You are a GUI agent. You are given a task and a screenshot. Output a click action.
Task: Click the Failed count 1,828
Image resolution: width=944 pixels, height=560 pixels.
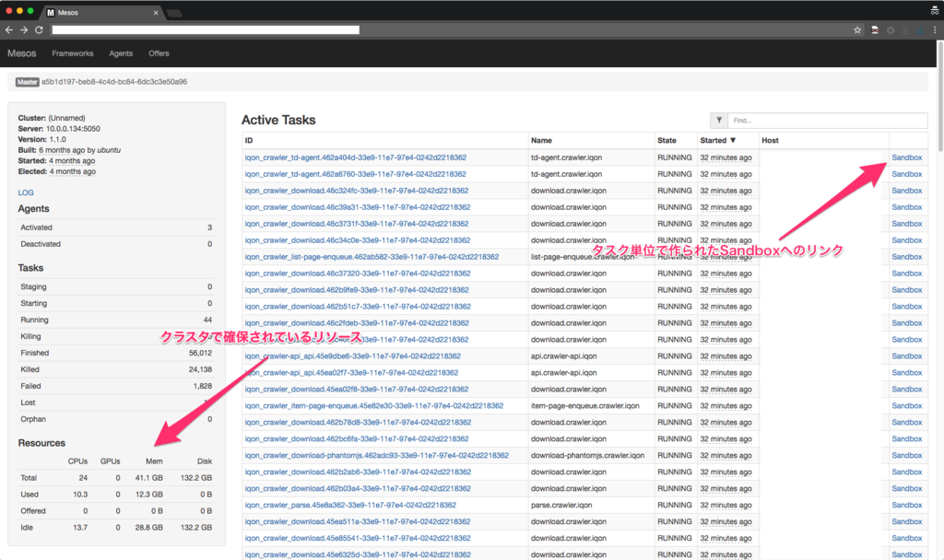202,386
